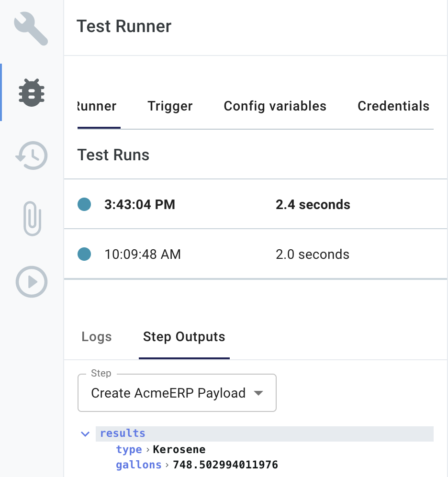View the Logs tab

[96, 337]
